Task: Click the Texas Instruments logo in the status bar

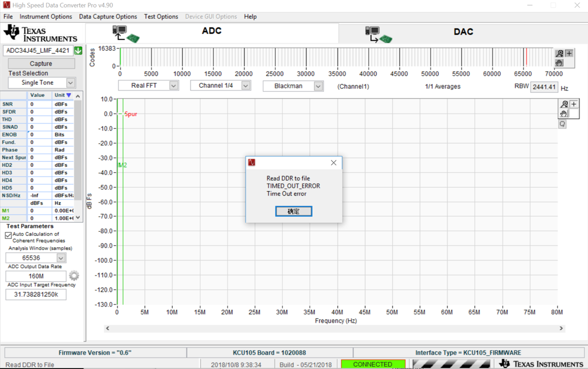Action: [541, 364]
